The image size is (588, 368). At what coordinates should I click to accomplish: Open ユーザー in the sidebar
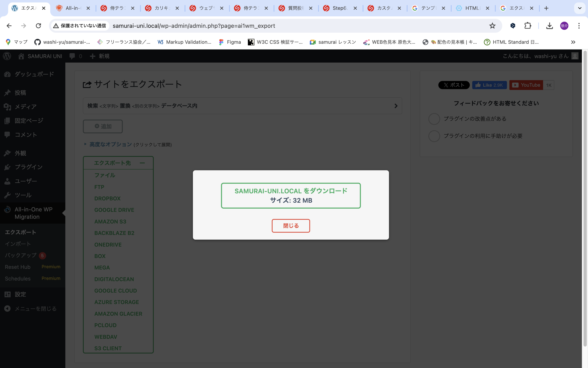tap(32, 181)
